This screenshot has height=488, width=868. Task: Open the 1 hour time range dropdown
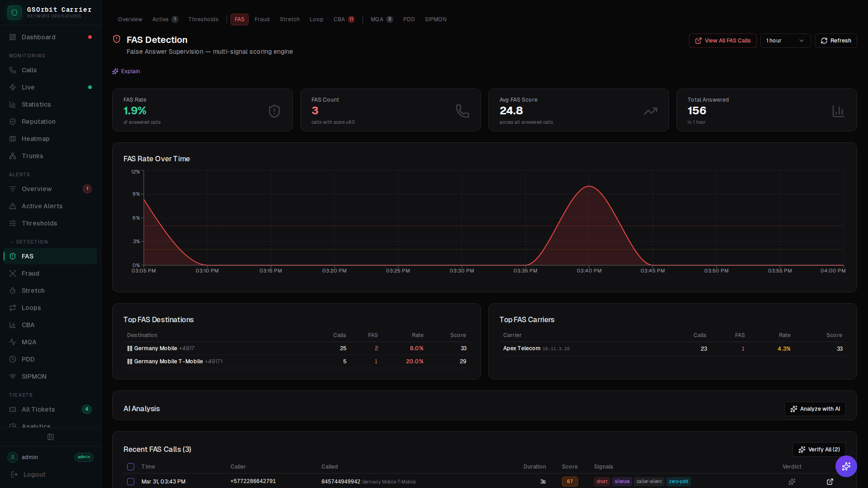tap(785, 41)
